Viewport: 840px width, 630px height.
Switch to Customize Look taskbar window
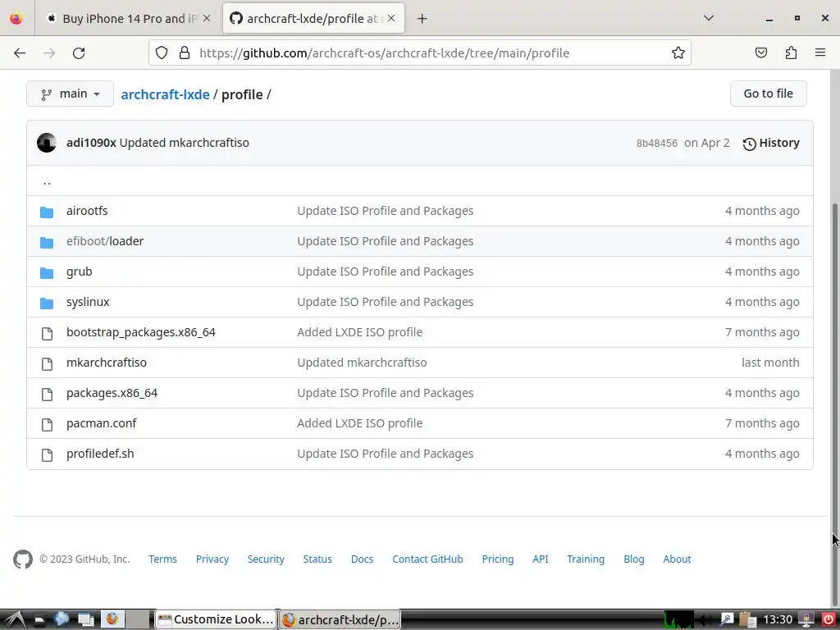(216, 619)
